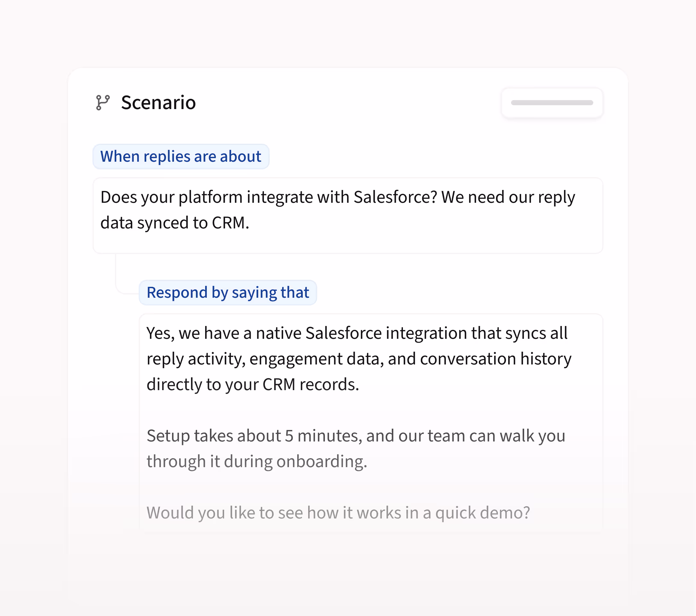Select the Scenario panel heading
The image size is (696, 616).
pos(158,102)
